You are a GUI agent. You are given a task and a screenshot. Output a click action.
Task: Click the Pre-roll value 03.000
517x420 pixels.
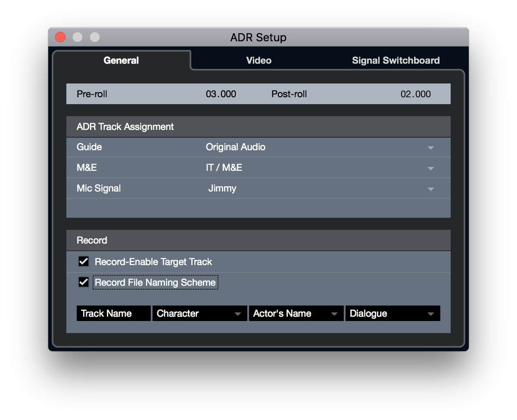[x=221, y=94]
